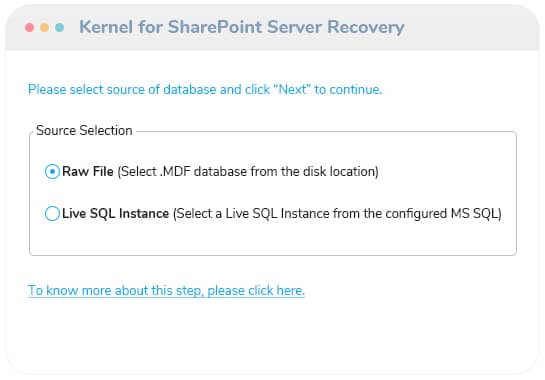The image size is (545, 380).
Task: Click the Kernel for SharePoint Server Recovery title
Action: point(242,27)
